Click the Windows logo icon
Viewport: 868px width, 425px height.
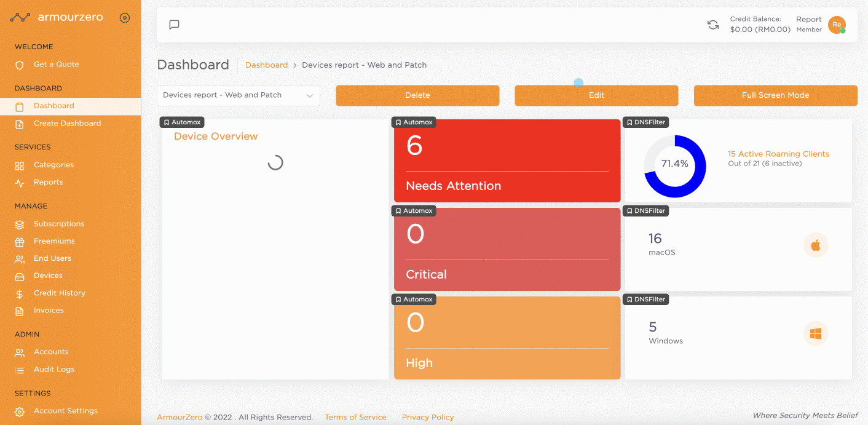click(x=816, y=334)
